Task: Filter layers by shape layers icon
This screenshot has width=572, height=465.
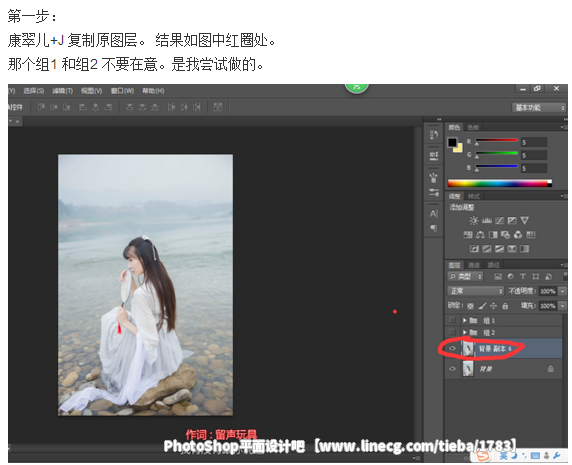Action: pyautogui.click(x=536, y=276)
